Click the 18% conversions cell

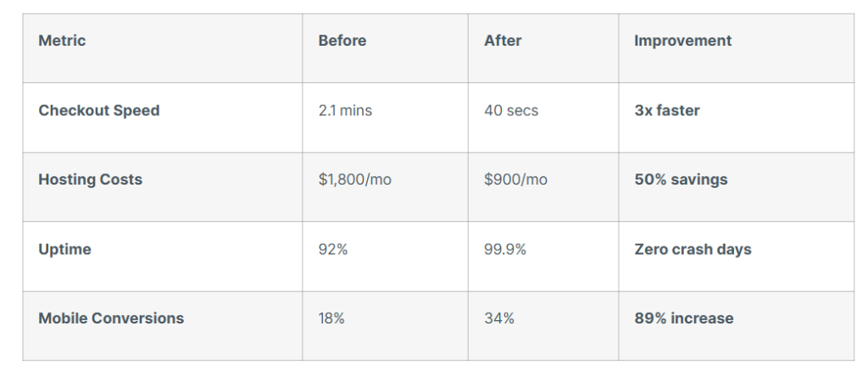pyautogui.click(x=331, y=318)
